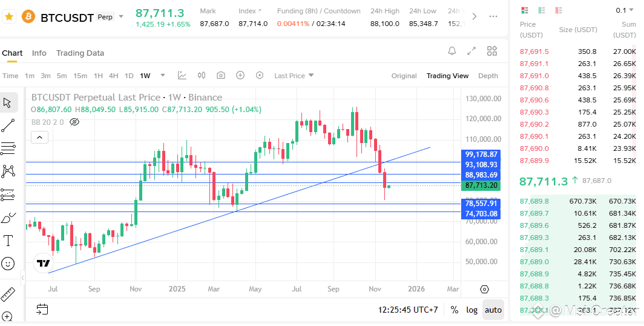Open the candlestick chart type icon
Screen dimensions: 644x326
coord(201,75)
